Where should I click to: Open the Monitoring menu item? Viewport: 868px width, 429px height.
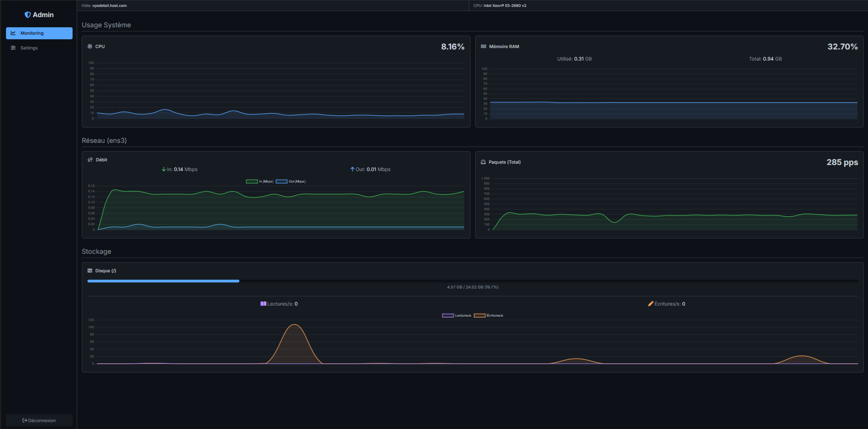[39, 33]
